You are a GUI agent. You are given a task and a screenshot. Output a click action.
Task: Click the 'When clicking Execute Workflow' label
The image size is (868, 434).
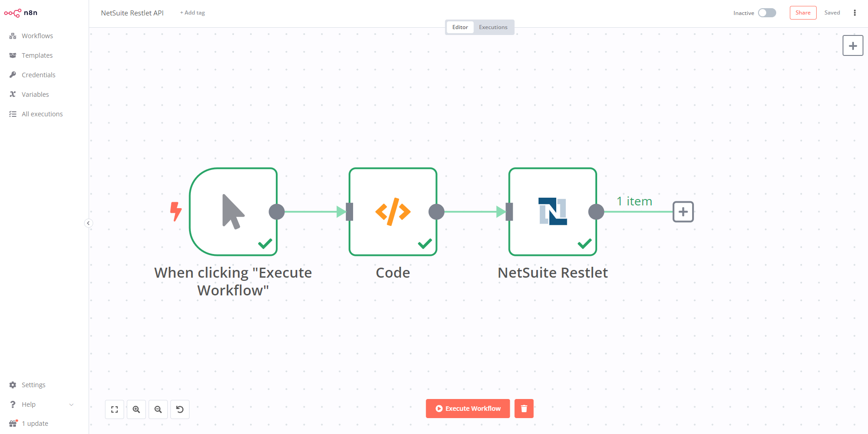tap(233, 281)
